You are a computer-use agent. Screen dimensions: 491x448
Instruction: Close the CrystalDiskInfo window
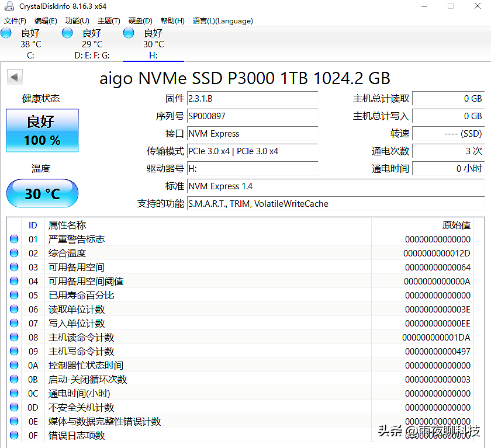click(478, 6)
